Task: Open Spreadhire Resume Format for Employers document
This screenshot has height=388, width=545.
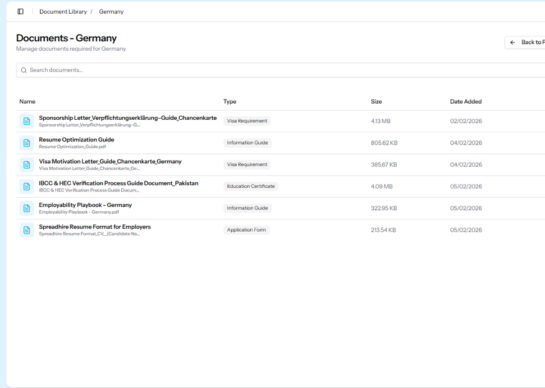Action: coord(95,227)
